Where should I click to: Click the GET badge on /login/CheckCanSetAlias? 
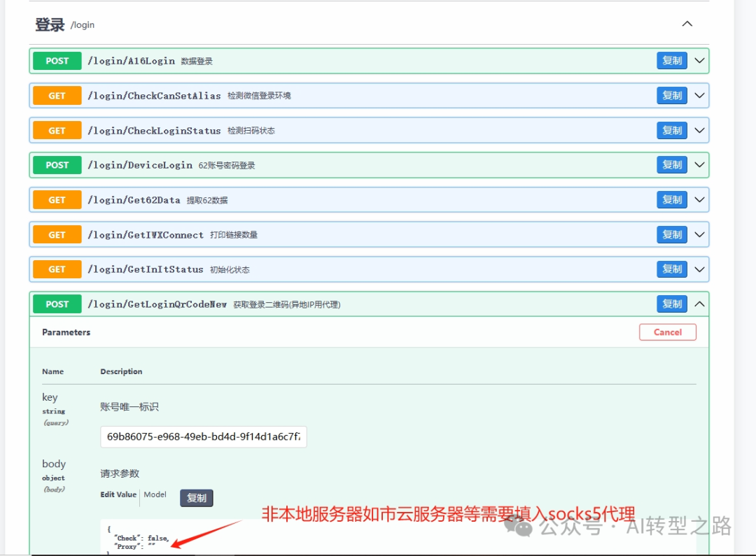coord(56,95)
